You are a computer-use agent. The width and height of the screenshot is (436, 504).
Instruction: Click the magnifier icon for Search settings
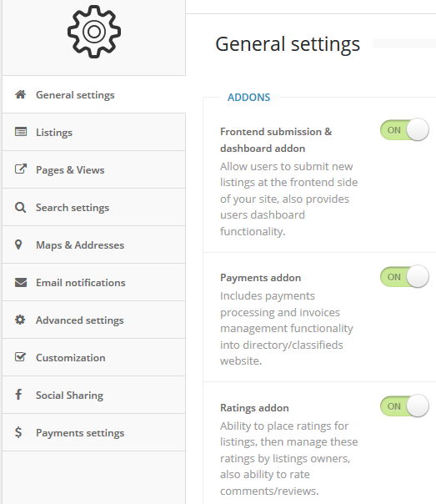(20, 207)
